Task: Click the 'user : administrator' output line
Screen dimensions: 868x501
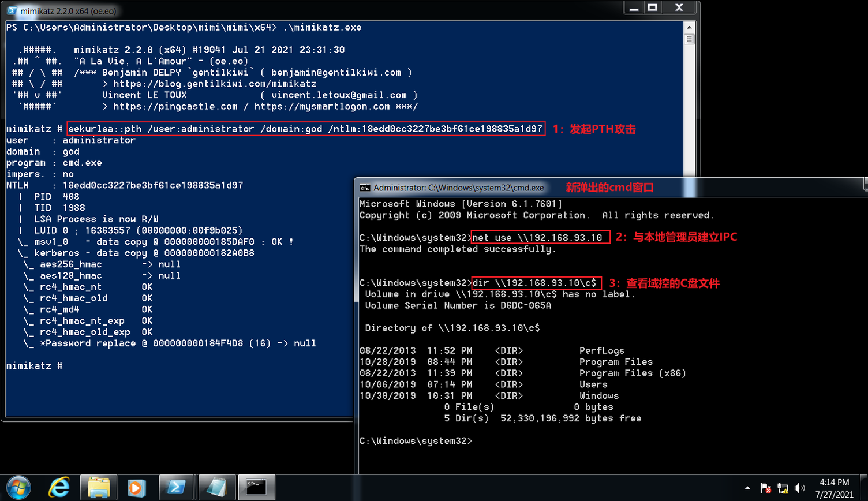Action: [71, 140]
